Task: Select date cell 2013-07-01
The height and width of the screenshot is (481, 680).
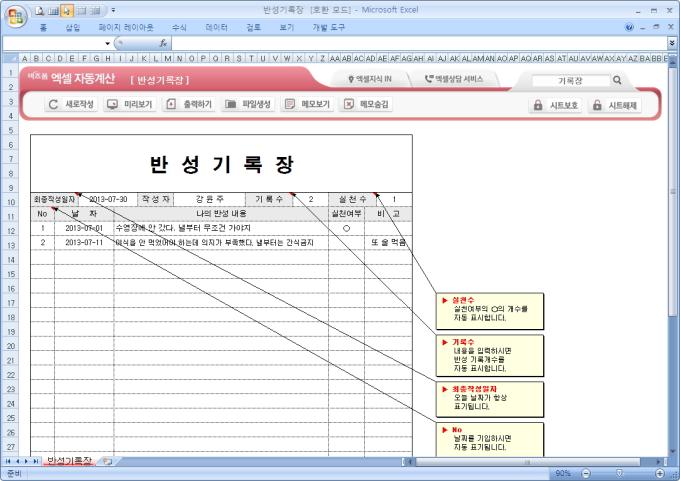Action: pyautogui.click(x=84, y=229)
